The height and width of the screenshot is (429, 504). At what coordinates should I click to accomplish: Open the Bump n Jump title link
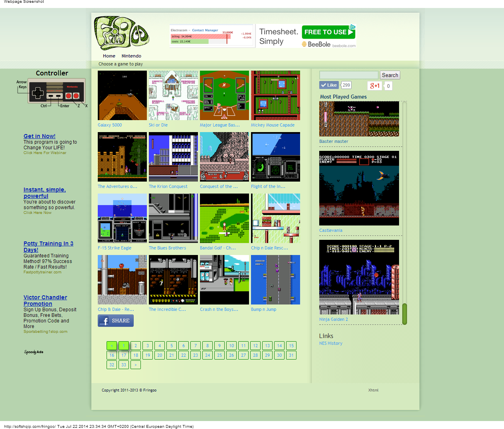click(263, 309)
